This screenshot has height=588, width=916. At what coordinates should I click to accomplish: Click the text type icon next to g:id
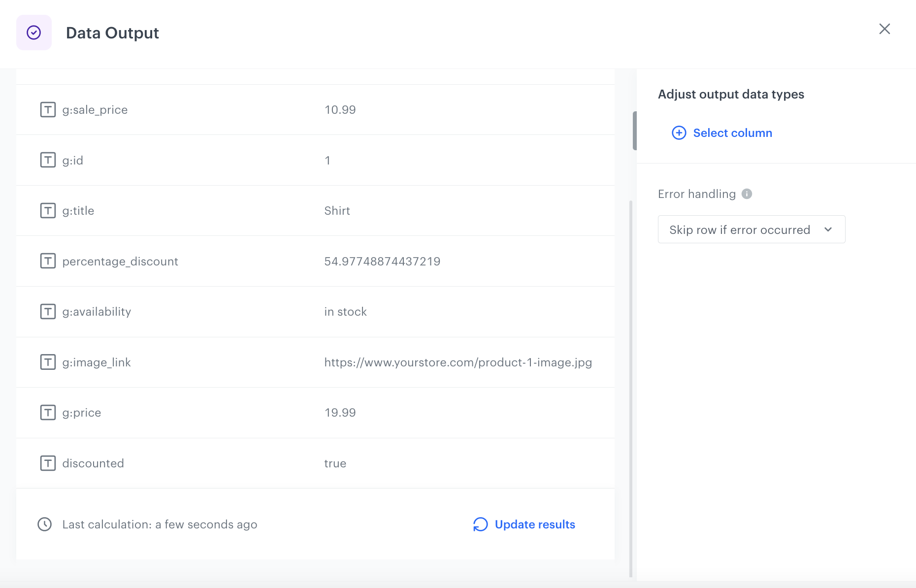(x=48, y=160)
